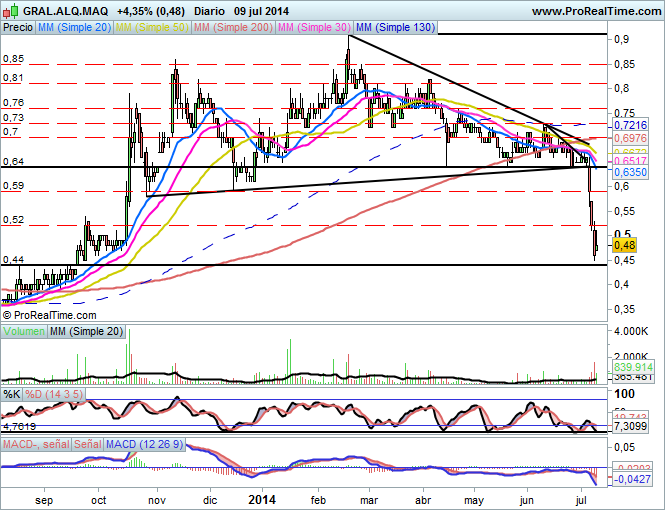The width and height of the screenshot is (665, 510).
Task: Select the magenta MM (Simple 30) label
Action: (x=316, y=28)
